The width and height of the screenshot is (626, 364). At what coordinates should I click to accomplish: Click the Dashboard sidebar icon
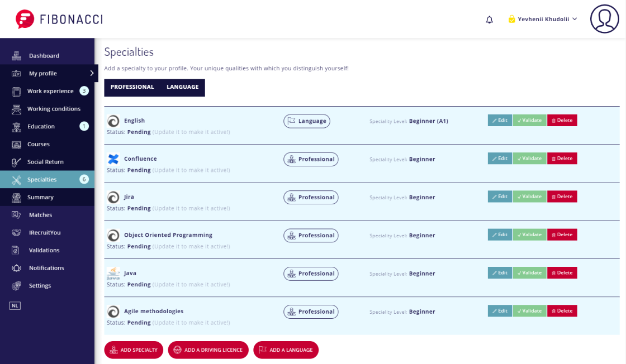point(17,56)
